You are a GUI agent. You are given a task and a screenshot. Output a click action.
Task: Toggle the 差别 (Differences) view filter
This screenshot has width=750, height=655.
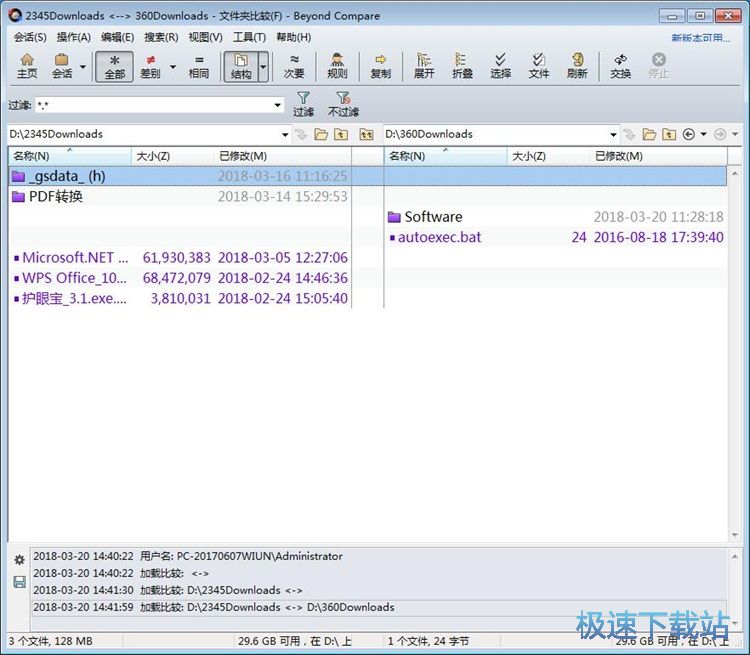pyautogui.click(x=150, y=66)
